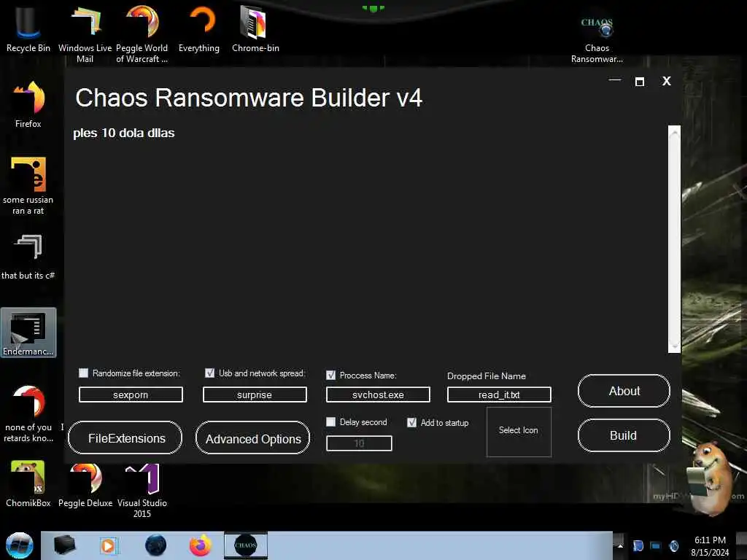The height and width of the screenshot is (560, 747).
Task: Select the ChomikBox desktop icon
Action: (x=28, y=484)
